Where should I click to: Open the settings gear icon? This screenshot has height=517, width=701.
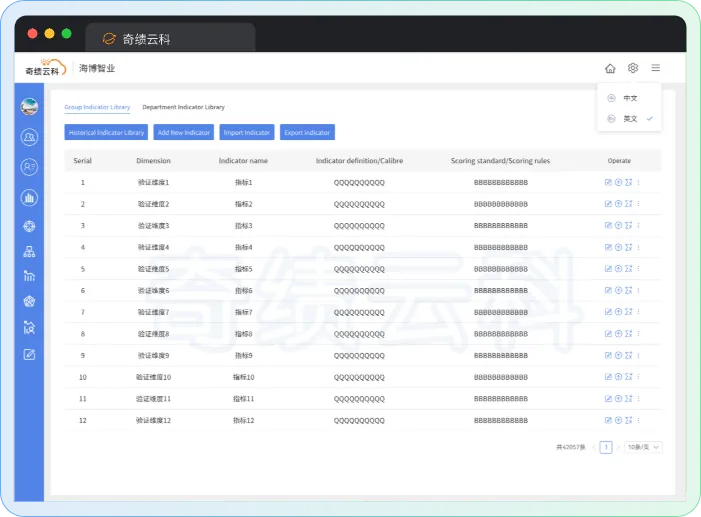[633, 68]
